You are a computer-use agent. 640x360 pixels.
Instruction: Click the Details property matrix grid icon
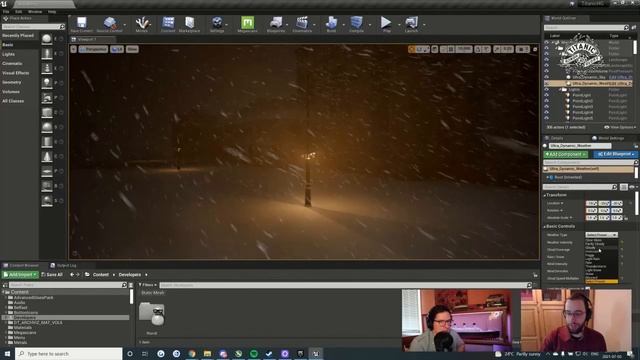tap(624, 187)
